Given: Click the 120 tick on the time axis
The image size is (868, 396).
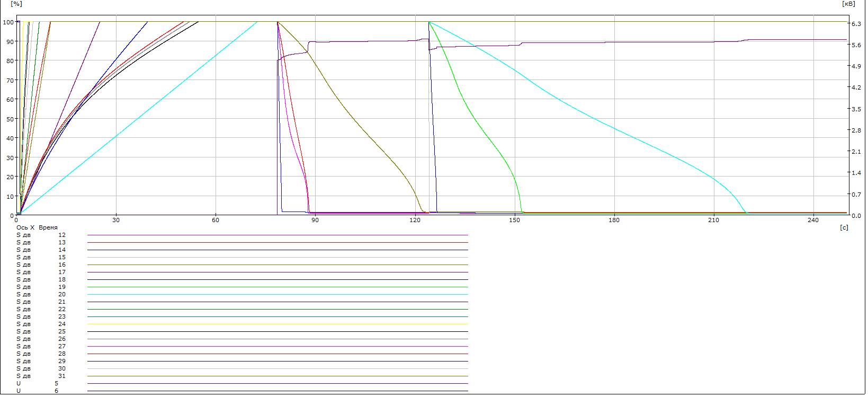Looking at the screenshot, I should coord(415,220).
